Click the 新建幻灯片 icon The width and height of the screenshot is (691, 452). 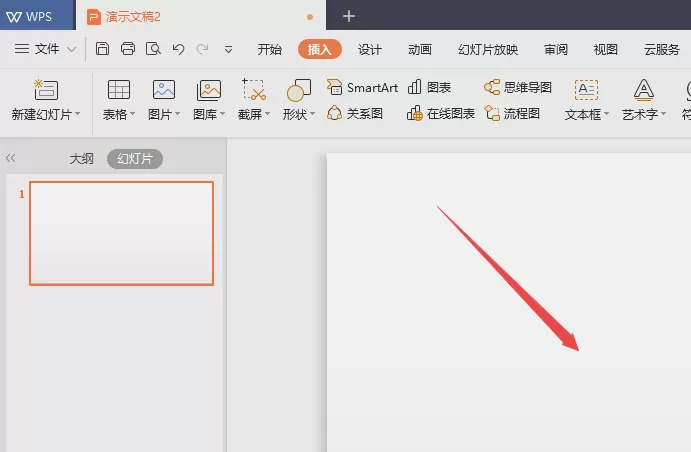click(46, 90)
